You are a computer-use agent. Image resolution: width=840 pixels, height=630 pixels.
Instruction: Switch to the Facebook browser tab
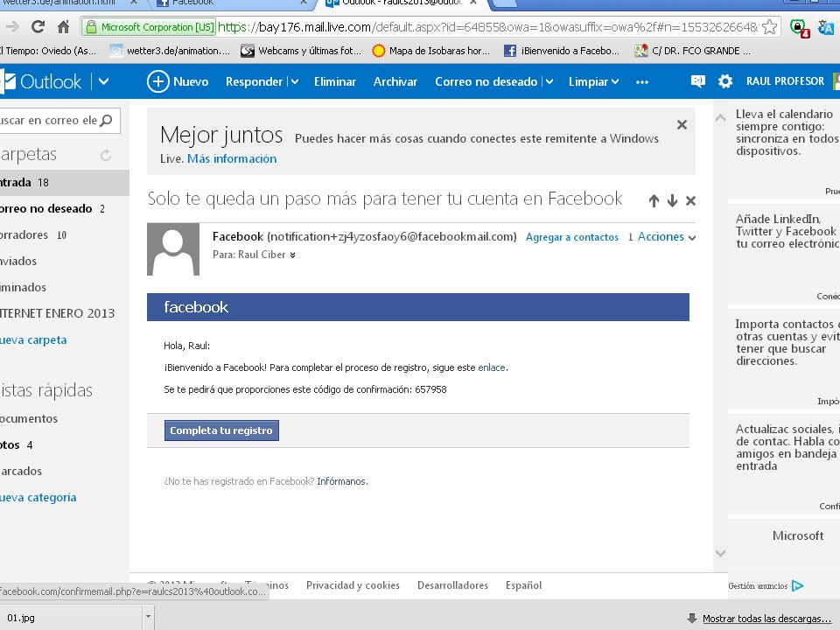pyautogui.click(x=230, y=3)
